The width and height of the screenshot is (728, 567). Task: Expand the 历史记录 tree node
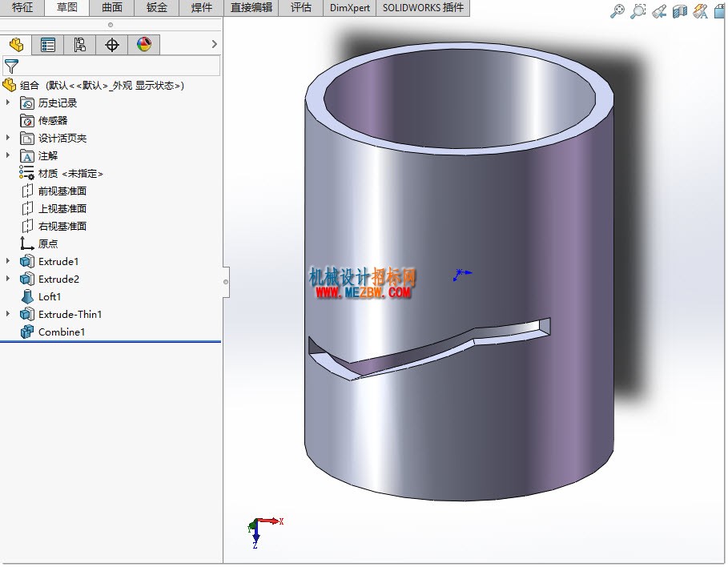(x=8, y=103)
